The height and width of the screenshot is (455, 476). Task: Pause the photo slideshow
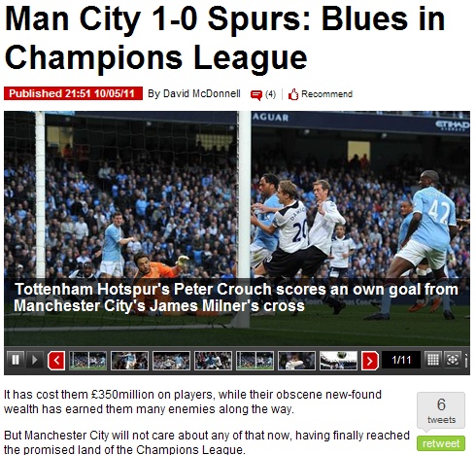[x=15, y=360]
